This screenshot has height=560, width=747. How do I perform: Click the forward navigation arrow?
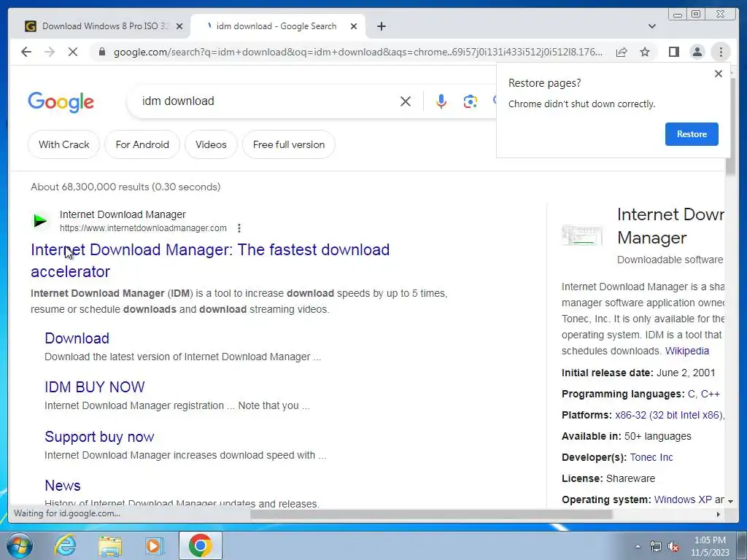[x=50, y=52]
